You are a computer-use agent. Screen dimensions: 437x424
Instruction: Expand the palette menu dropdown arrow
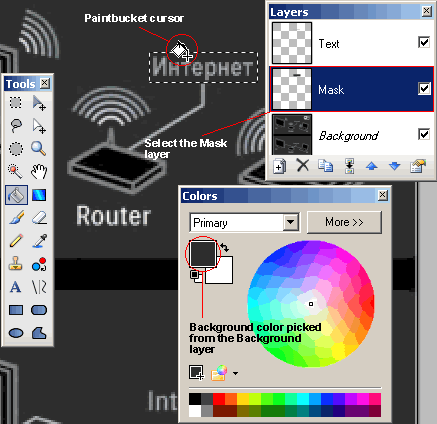tap(235, 373)
